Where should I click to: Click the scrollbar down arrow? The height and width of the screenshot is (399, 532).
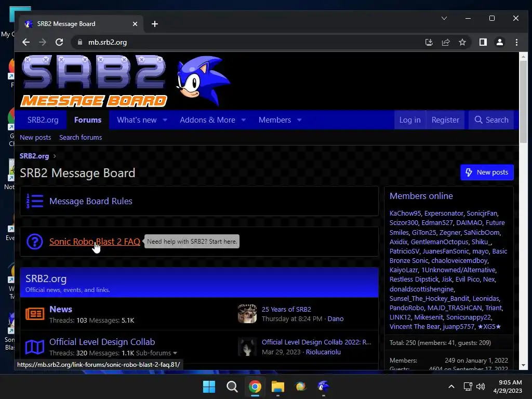523,365
